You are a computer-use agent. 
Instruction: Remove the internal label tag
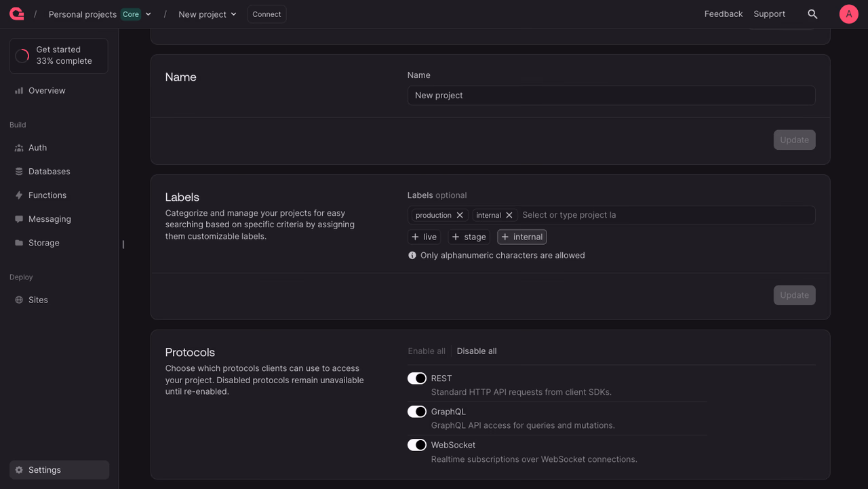pos(509,215)
